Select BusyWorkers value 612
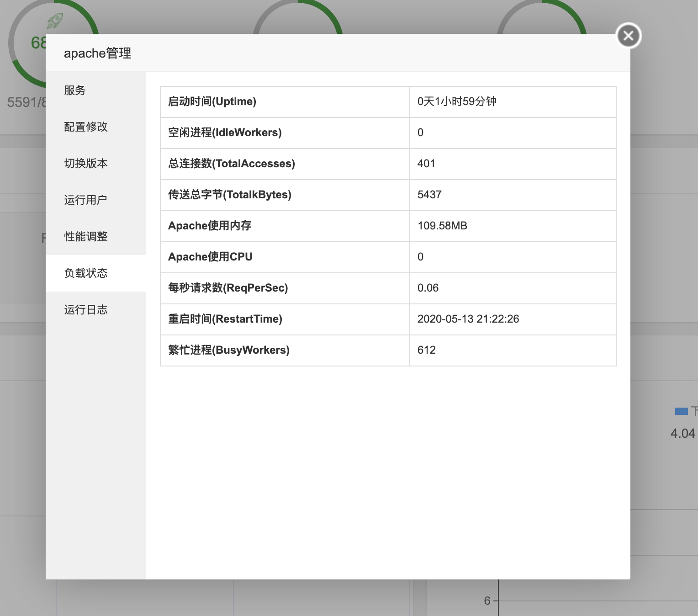 coord(427,350)
